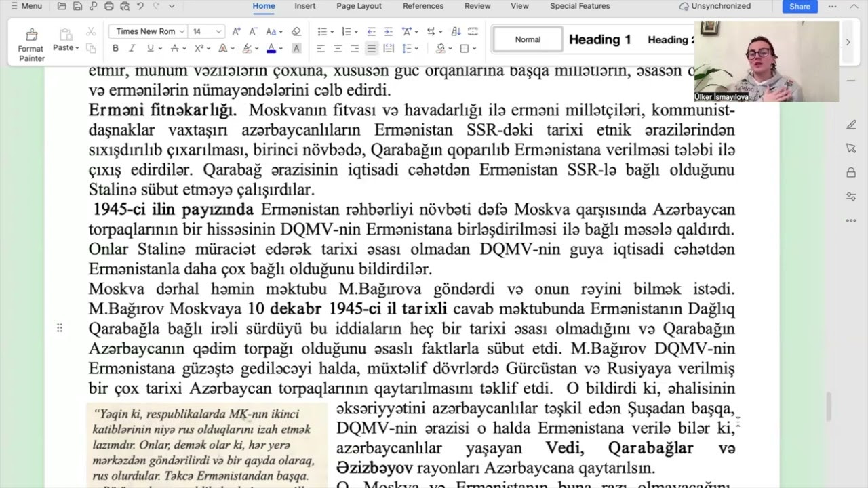The width and height of the screenshot is (868, 488).
Task: Click the Increase Indent icon
Action: (389, 31)
